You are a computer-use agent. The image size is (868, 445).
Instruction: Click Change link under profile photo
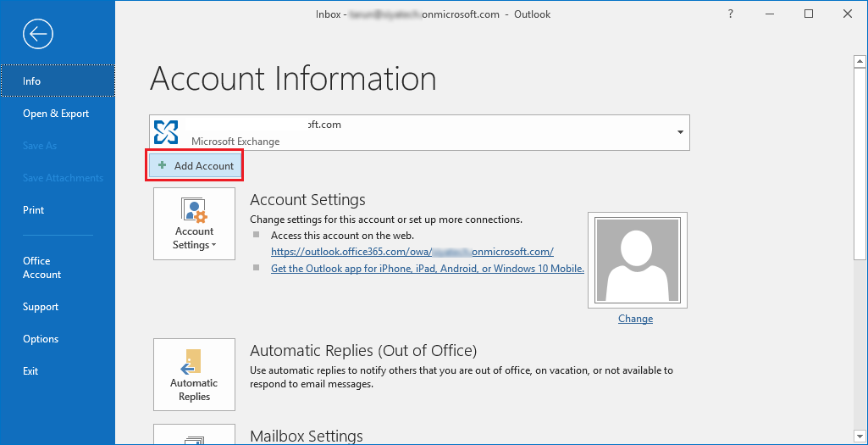point(635,319)
